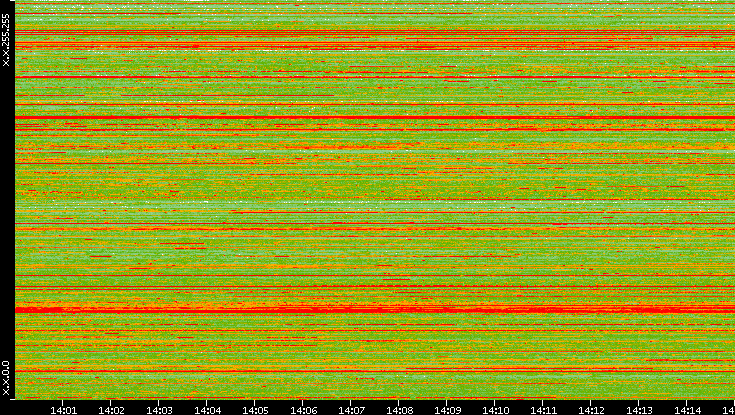Select the 14:01 time axis label
This screenshot has width=735, height=415.
pyautogui.click(x=63, y=410)
